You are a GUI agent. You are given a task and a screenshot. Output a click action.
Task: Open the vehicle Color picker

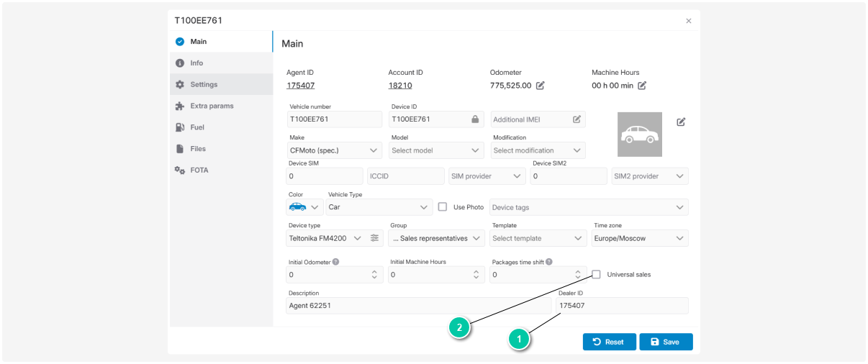click(304, 207)
